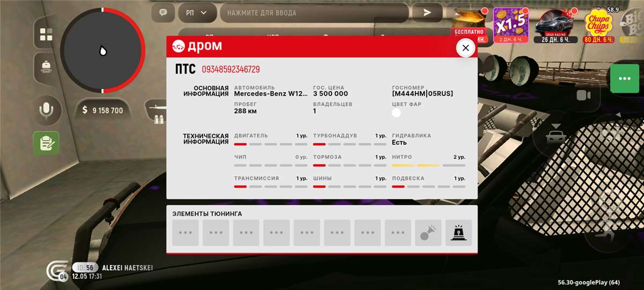
Task: Click the mileage value 288 км
Action: point(245,111)
